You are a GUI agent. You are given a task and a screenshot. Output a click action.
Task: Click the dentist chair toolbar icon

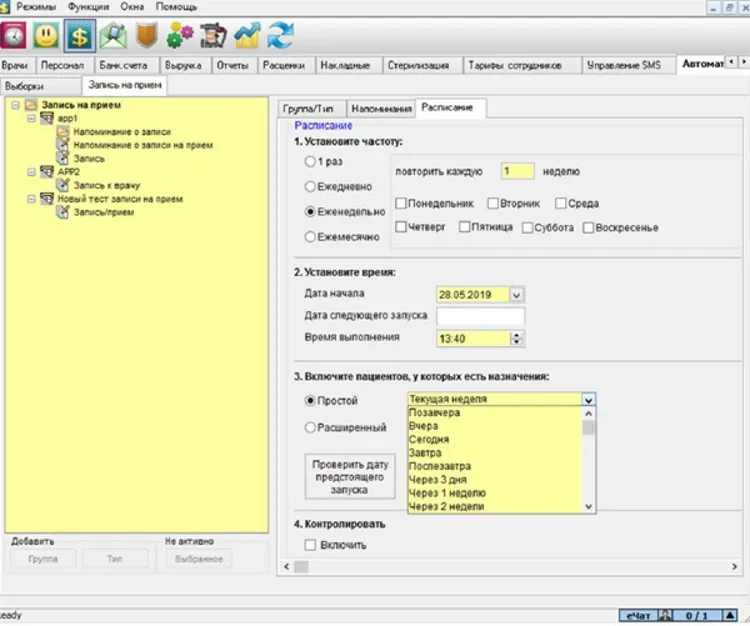pos(213,35)
